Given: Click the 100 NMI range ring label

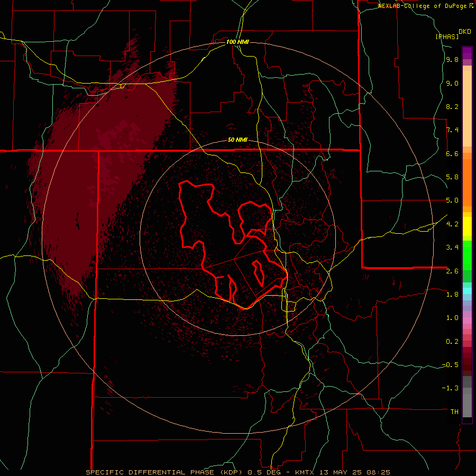Looking at the screenshot, I should coord(237,42).
